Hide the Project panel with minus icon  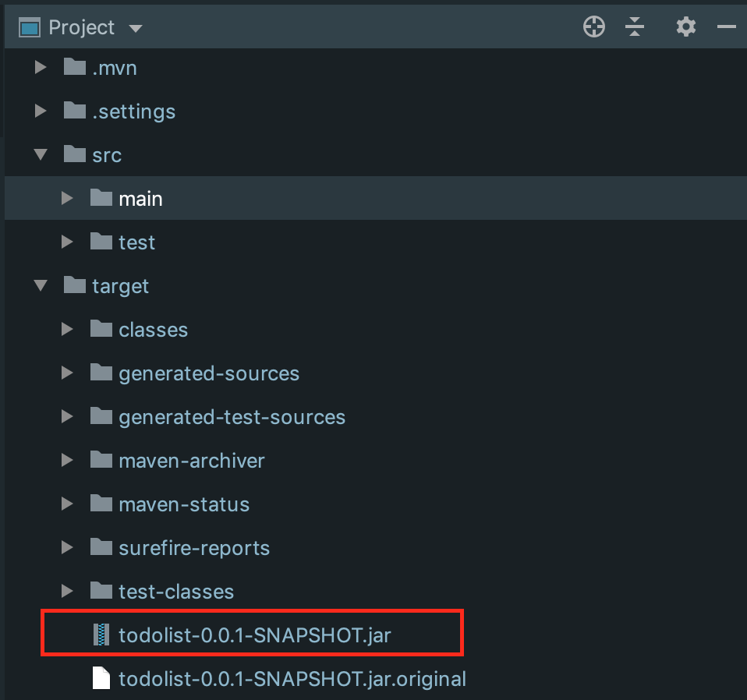coord(727,27)
